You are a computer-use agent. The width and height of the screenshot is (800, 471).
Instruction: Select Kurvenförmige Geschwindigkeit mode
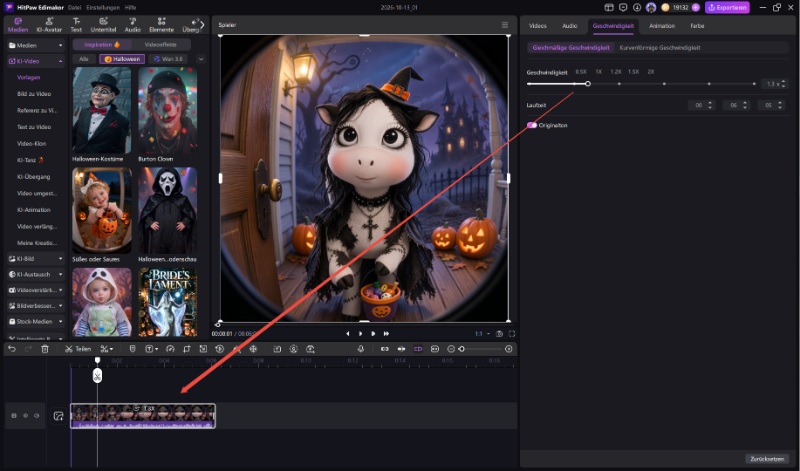pyautogui.click(x=660, y=47)
